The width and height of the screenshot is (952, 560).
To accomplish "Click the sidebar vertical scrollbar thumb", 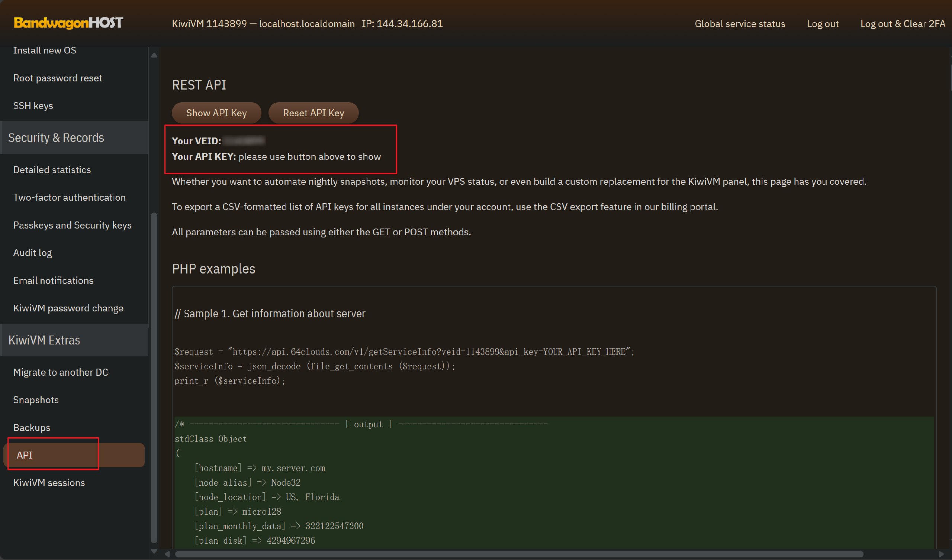I will (154, 378).
